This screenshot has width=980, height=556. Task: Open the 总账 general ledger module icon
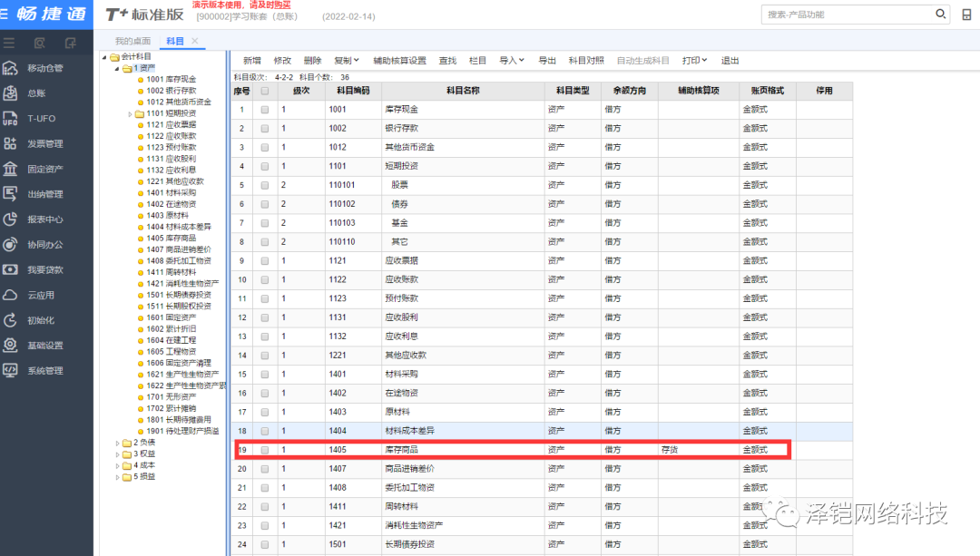[x=11, y=93]
